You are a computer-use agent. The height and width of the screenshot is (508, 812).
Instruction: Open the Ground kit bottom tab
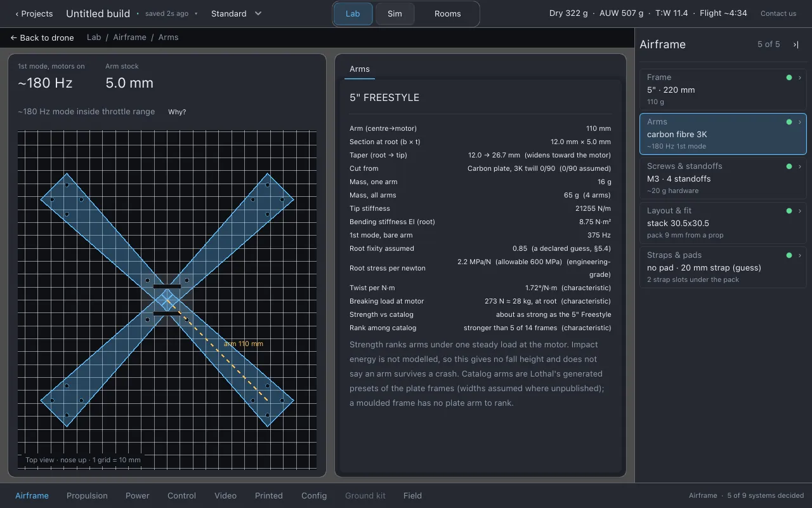[365, 496]
